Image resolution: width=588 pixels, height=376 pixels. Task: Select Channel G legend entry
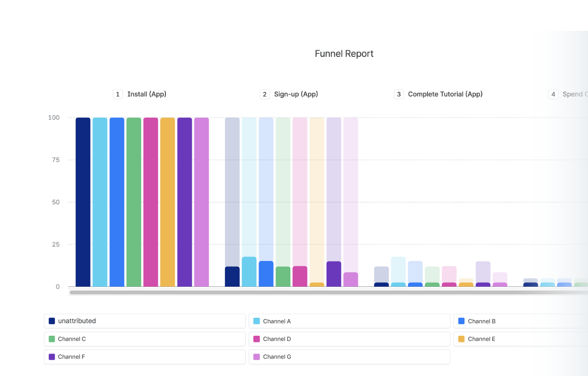349,357
